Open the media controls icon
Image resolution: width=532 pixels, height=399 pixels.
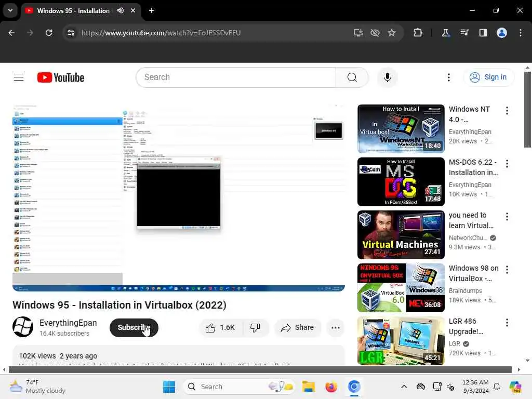click(464, 33)
